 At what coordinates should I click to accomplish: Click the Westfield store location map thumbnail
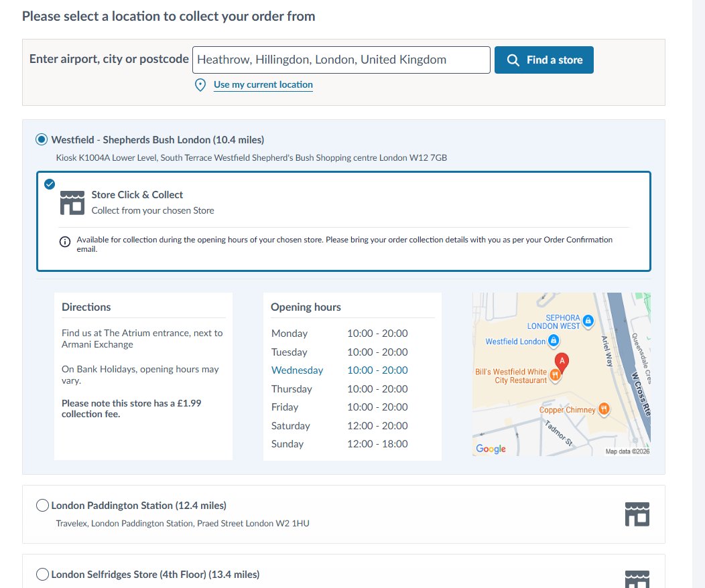[x=562, y=374]
